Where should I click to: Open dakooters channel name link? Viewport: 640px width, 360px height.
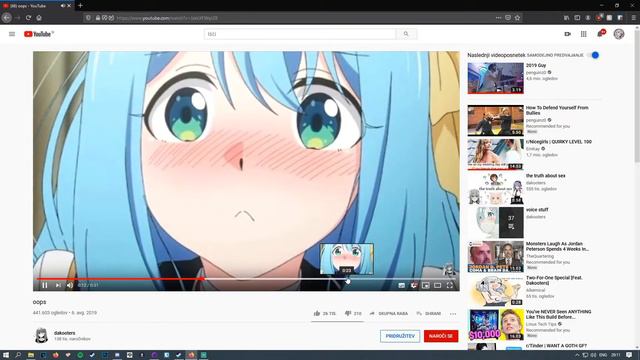tap(64, 333)
